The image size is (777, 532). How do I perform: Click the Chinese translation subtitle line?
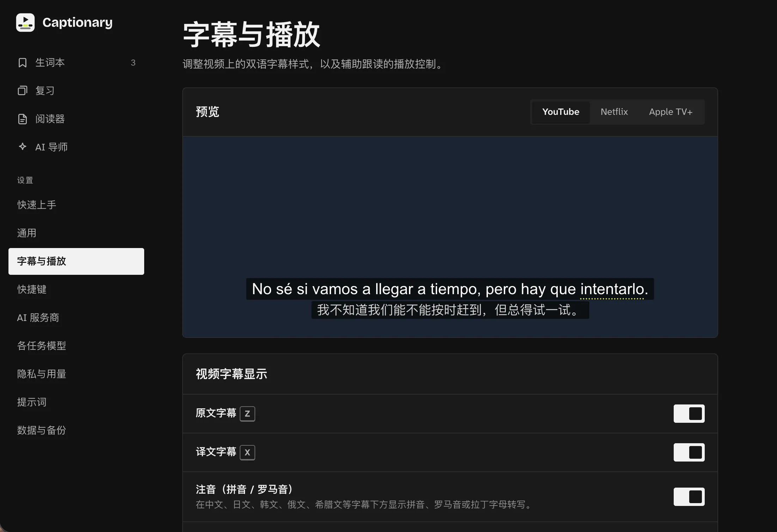pyautogui.click(x=450, y=310)
